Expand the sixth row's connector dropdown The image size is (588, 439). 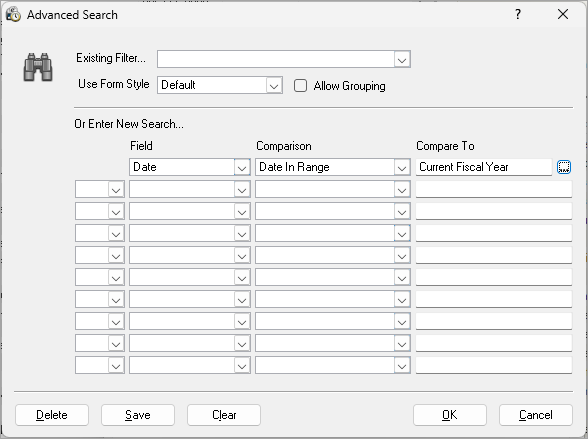(116, 278)
